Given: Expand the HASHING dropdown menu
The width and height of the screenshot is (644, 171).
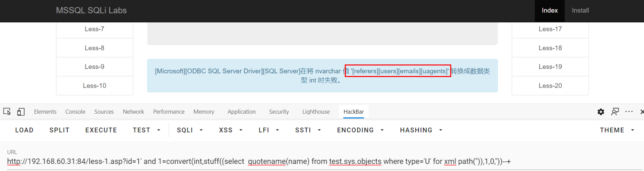Looking at the screenshot, I should (422, 130).
